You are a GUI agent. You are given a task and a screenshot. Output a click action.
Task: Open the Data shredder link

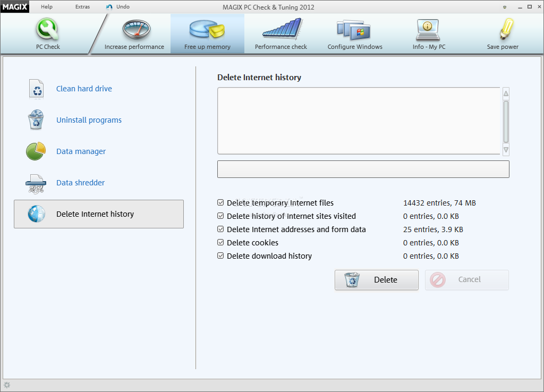pos(81,183)
